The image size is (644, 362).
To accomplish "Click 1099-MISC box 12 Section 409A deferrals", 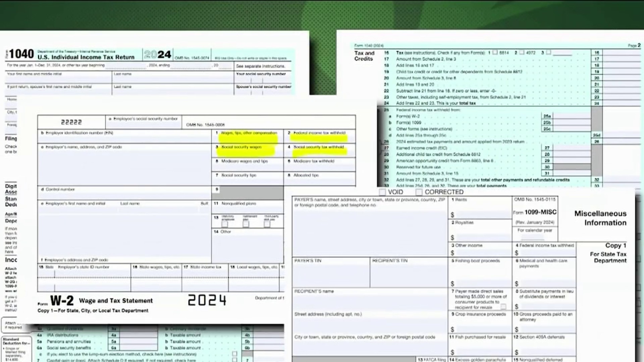I will coord(544,345).
